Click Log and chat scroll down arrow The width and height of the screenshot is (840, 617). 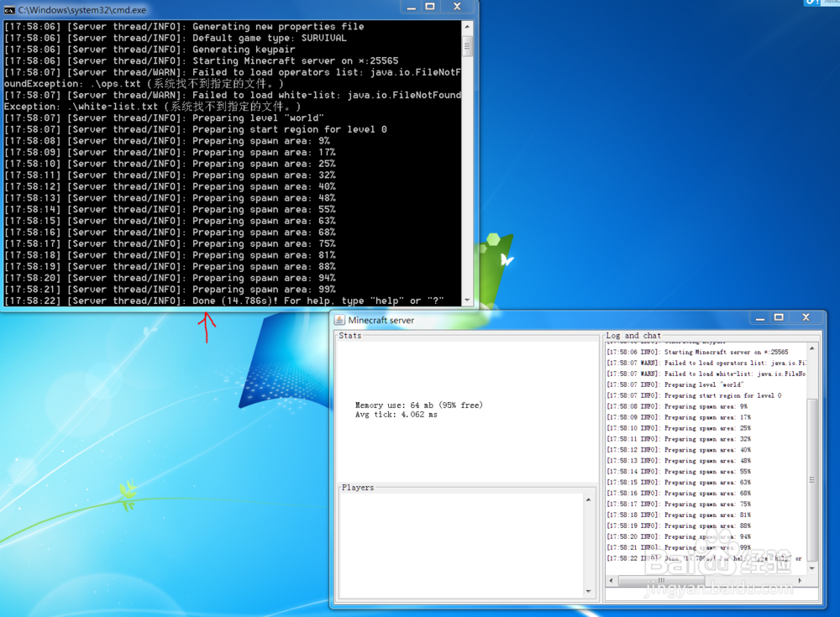click(812, 568)
